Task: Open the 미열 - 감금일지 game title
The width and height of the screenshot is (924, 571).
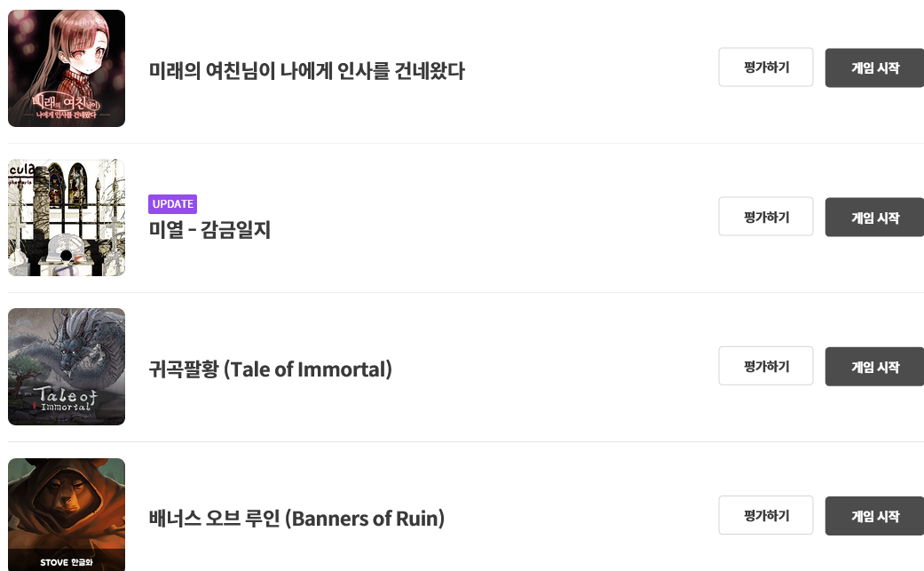Action: pyautogui.click(x=209, y=230)
